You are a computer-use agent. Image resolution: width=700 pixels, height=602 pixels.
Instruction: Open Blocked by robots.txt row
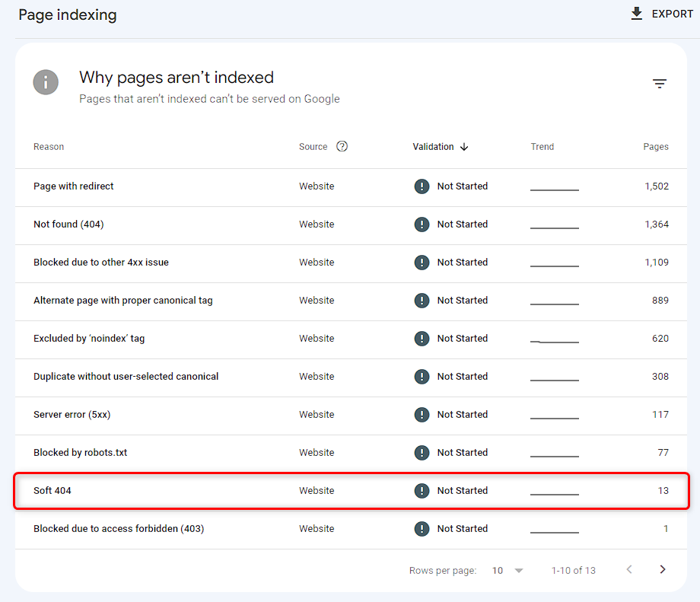351,453
